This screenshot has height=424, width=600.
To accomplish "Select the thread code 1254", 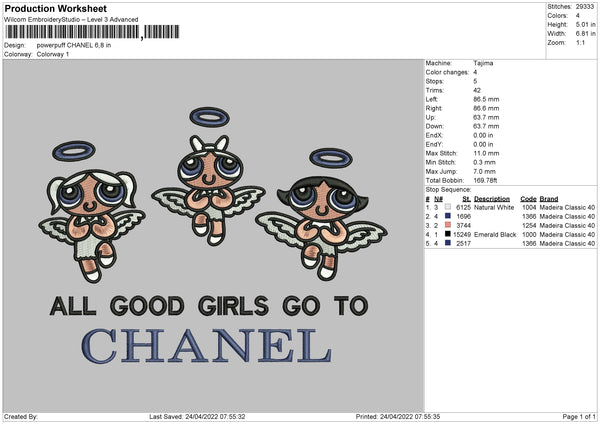I will 529,225.
